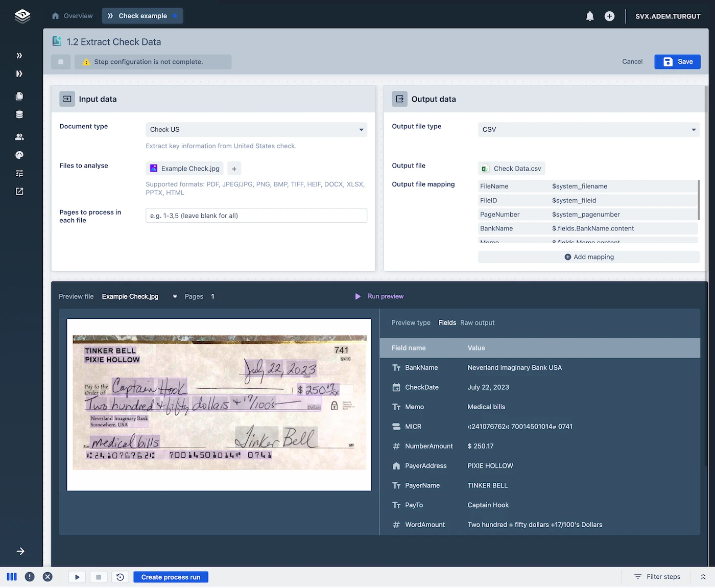
Task: Click the run history icon in the bottom bar
Action: 120,577
